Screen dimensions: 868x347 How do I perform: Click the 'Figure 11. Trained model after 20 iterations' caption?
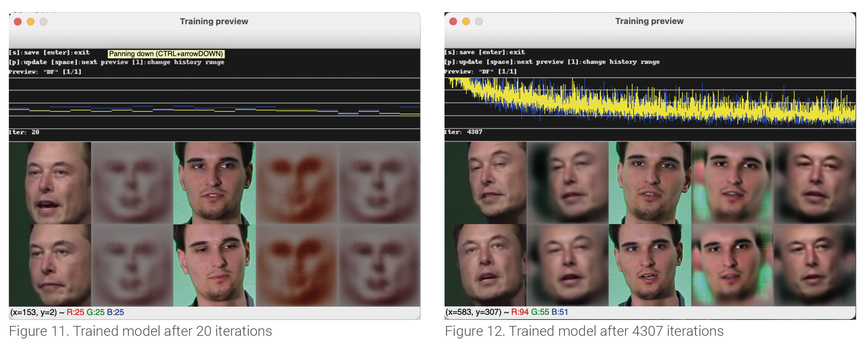pos(140,331)
